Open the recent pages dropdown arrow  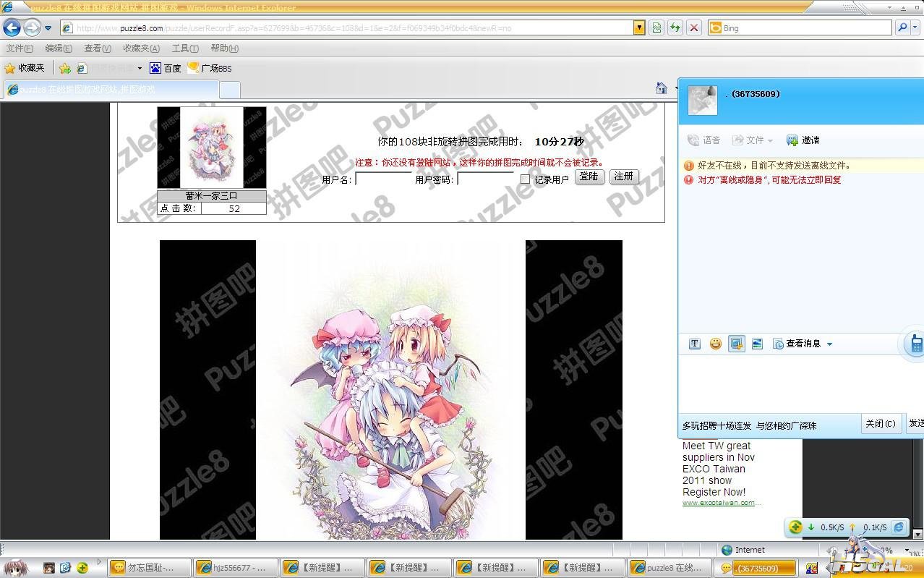[48, 28]
